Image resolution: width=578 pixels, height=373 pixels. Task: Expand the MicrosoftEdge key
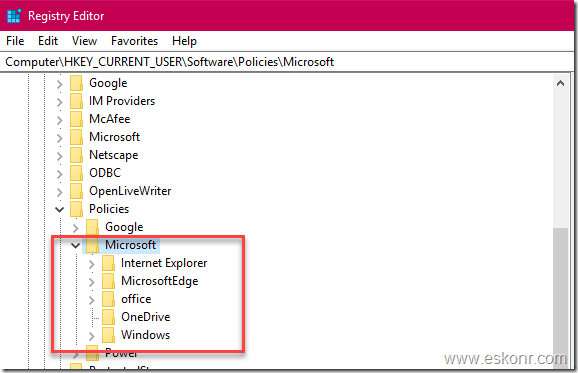(91, 282)
